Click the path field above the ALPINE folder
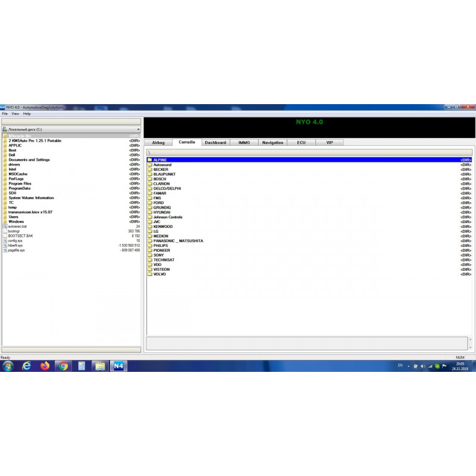The height and width of the screenshot is (476, 476). 309,152
